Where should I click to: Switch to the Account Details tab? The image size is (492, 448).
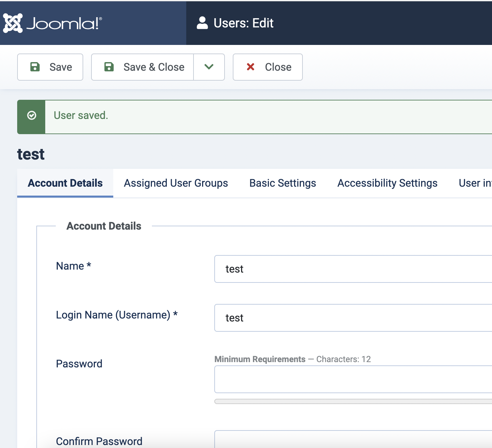pos(65,183)
